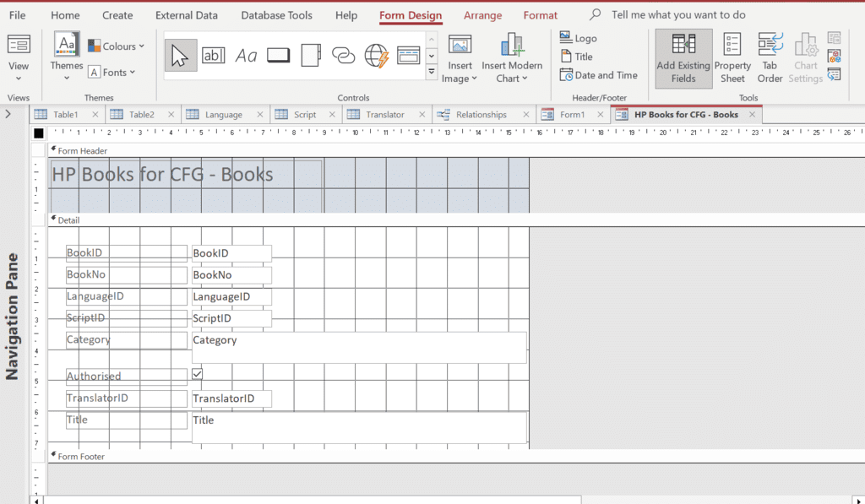Screen dimensions: 865x504
Task: Open the Colours dropdown
Action: click(117, 46)
